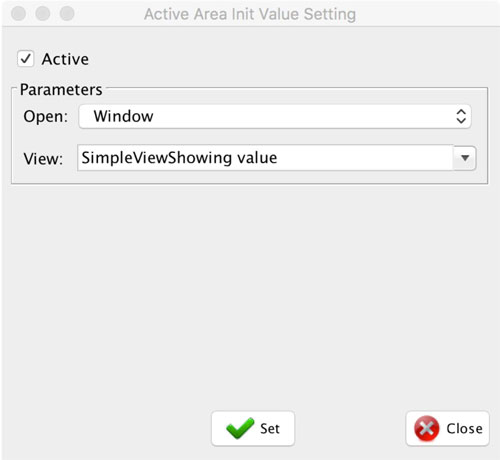Click the red X icon on Close
Screen dimensions: 500x460
pyautogui.click(x=426, y=428)
